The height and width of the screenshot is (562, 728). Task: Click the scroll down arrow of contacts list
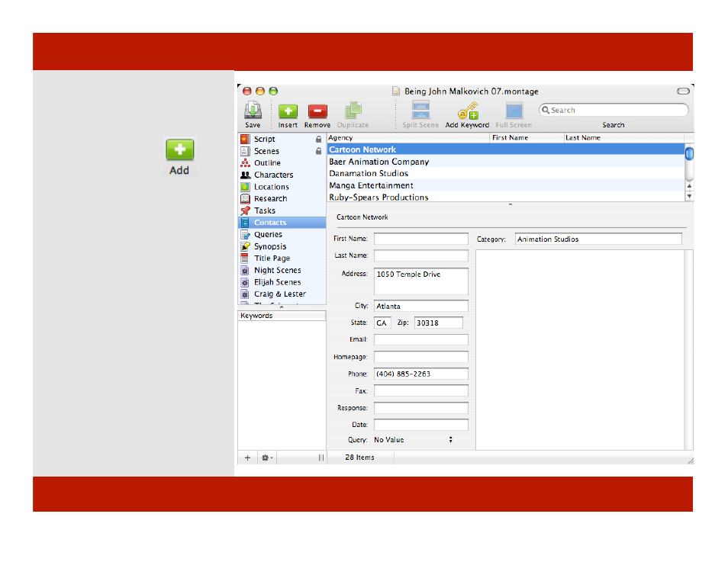pyautogui.click(x=690, y=196)
